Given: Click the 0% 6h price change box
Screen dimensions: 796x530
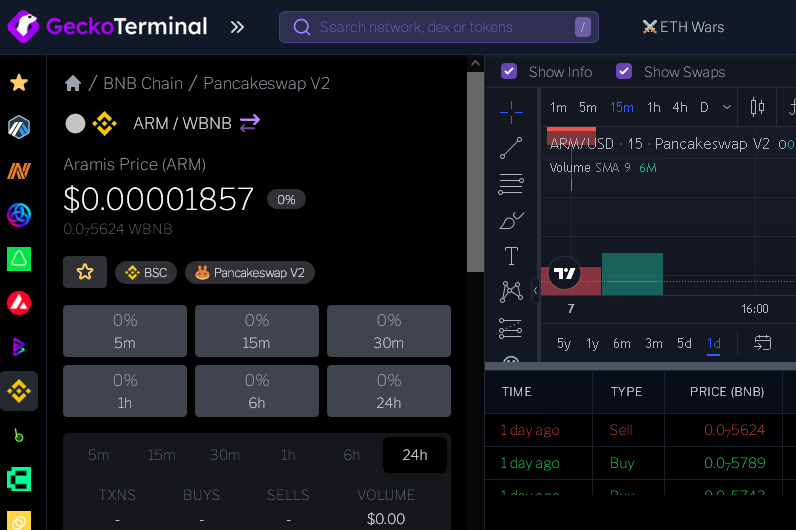Looking at the screenshot, I should tap(257, 391).
